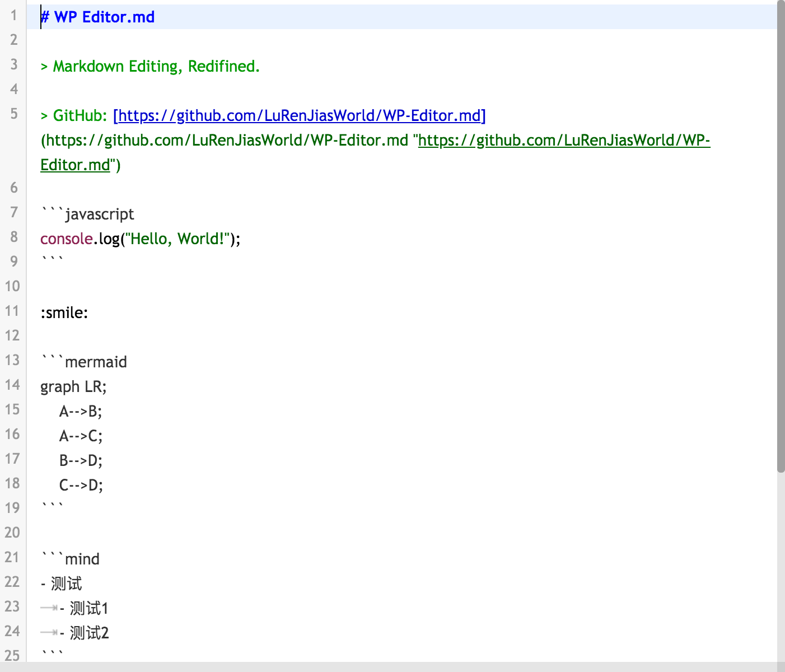Click the '```mermaid' fence line

[84, 362]
